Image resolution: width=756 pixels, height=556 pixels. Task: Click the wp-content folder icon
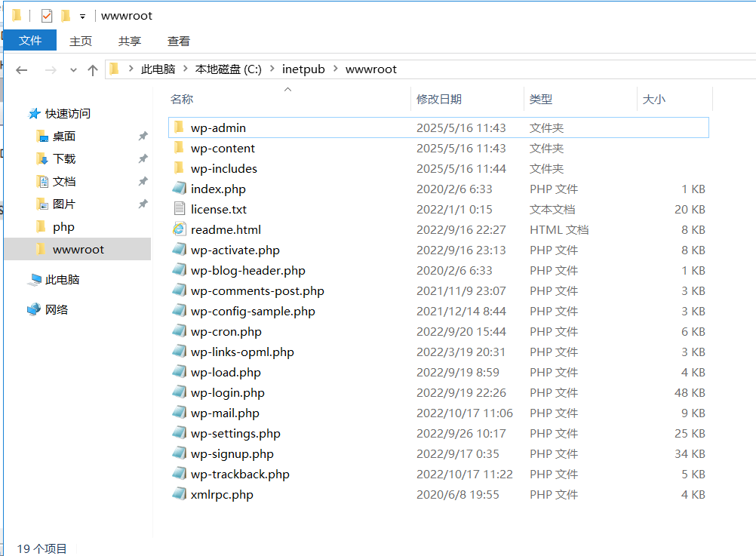click(179, 148)
